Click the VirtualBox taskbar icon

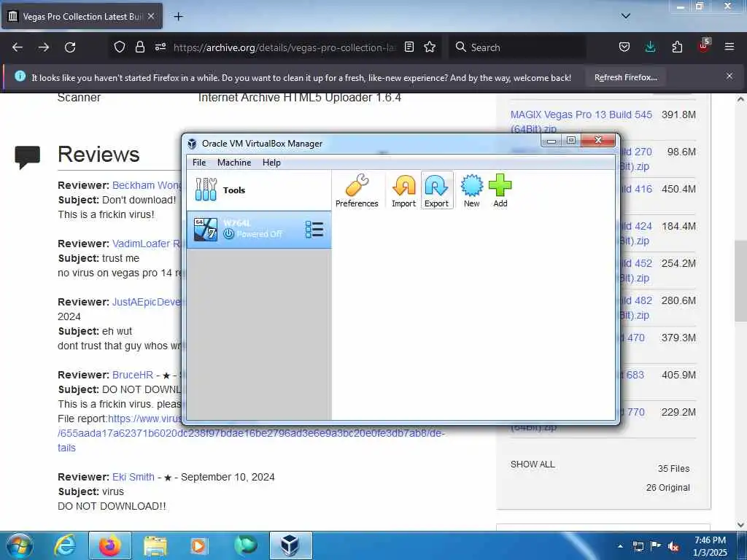click(290, 545)
